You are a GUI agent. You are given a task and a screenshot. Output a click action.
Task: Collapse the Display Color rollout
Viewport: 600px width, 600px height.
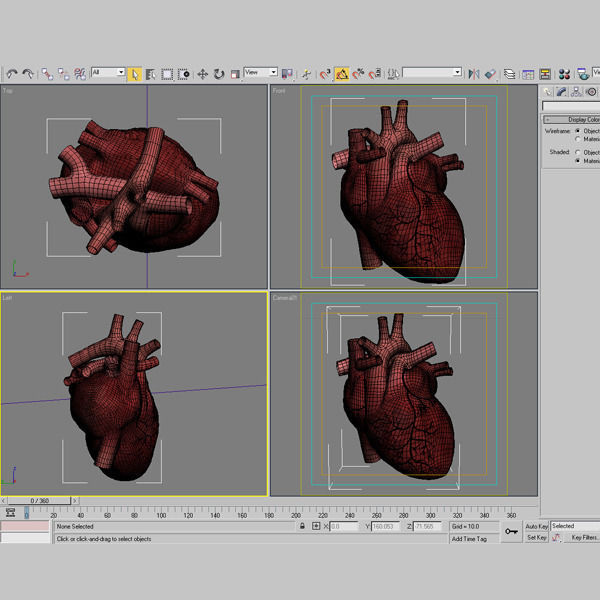click(571, 119)
